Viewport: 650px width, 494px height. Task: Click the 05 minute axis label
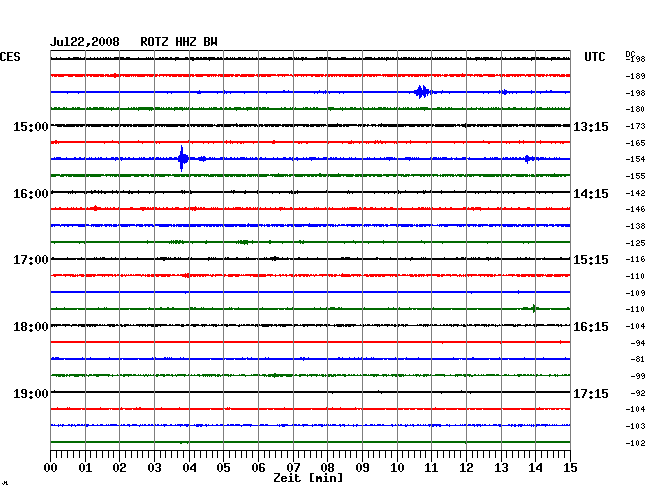[223, 468]
